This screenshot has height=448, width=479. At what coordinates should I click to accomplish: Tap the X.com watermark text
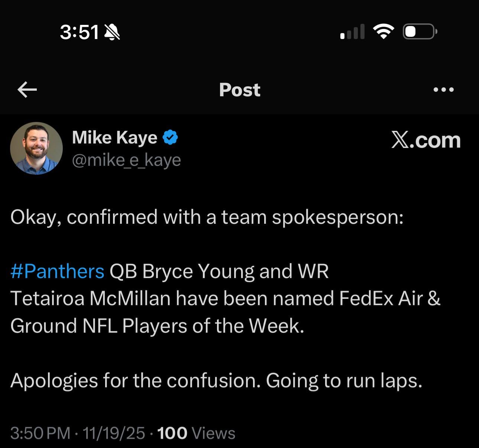(x=426, y=141)
